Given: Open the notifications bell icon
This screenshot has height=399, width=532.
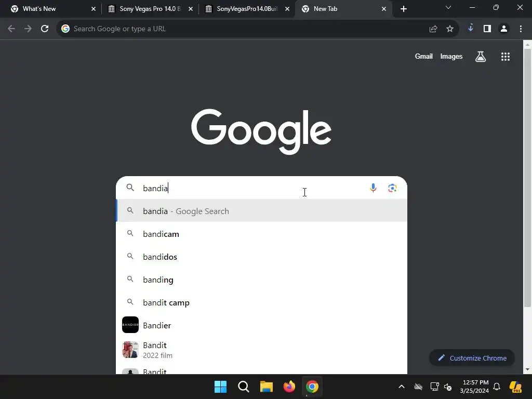Looking at the screenshot, I should pos(497,387).
